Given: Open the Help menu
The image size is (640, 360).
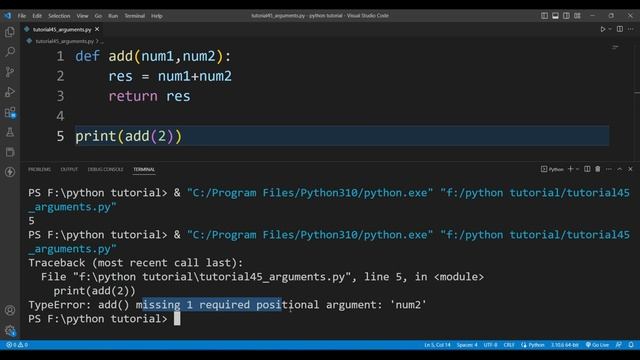Looking at the screenshot, I should click(157, 16).
